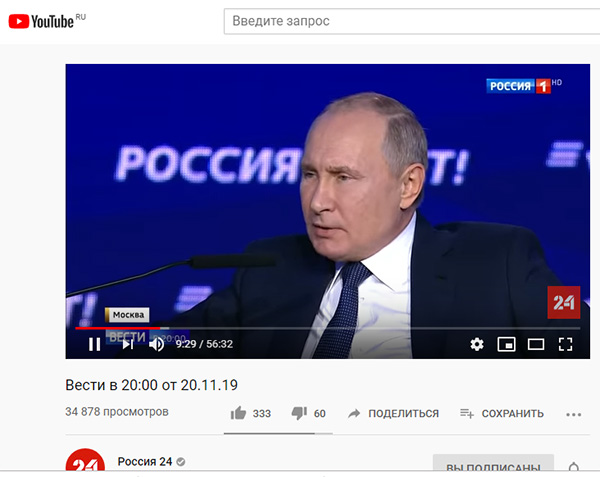Switch to miniplayer mode
Screen dimensions: 600x477
(x=506, y=344)
